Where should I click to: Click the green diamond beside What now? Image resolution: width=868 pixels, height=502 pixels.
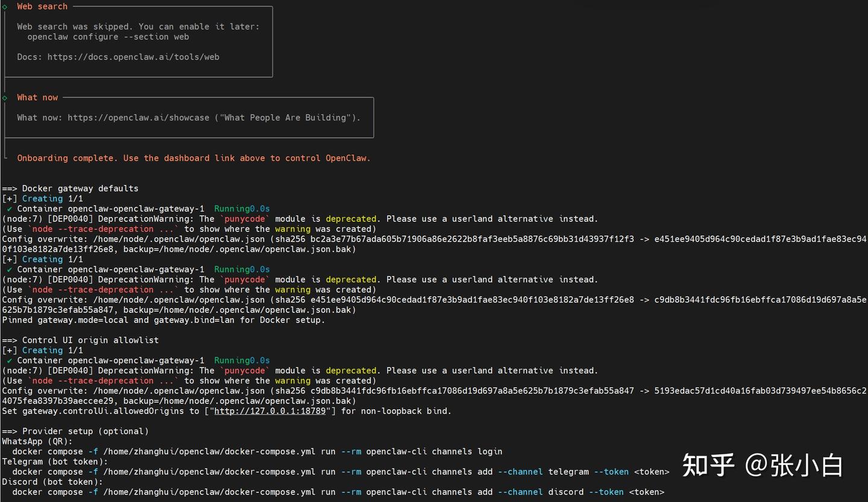[x=5, y=98]
